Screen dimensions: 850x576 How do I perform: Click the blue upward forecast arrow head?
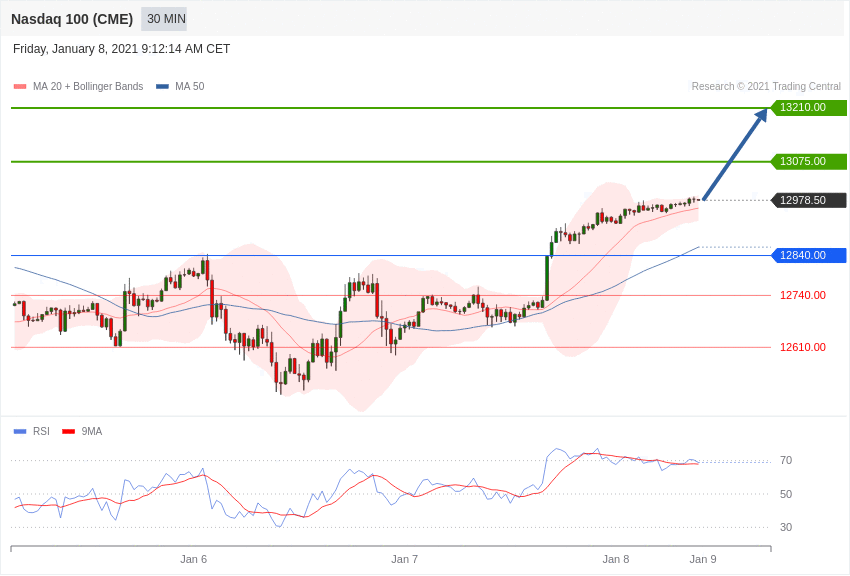[761, 116]
